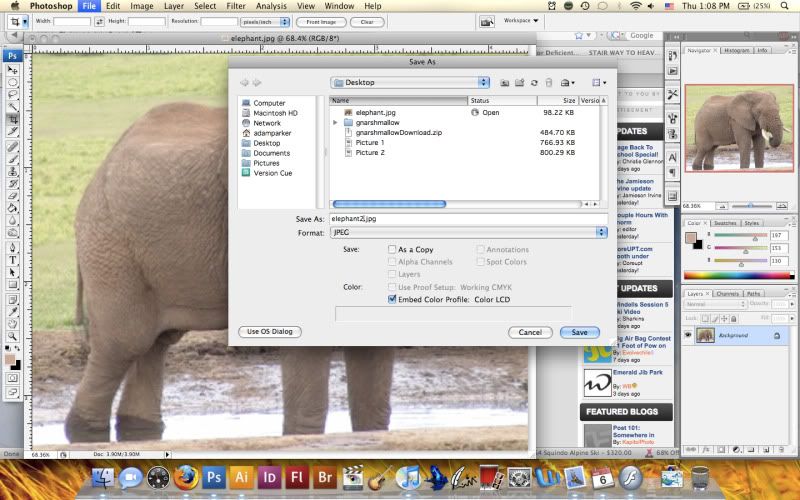Expand the gnarshmallow folder disclosure triangle
This screenshot has height=500, width=800.
(x=335, y=122)
